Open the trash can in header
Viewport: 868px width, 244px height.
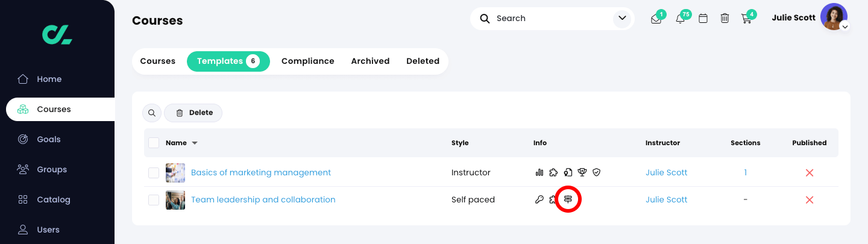725,19
